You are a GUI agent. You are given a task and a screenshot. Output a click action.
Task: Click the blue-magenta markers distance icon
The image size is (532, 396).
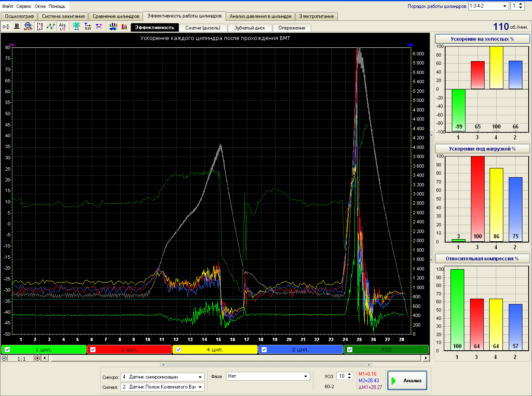tap(98, 27)
